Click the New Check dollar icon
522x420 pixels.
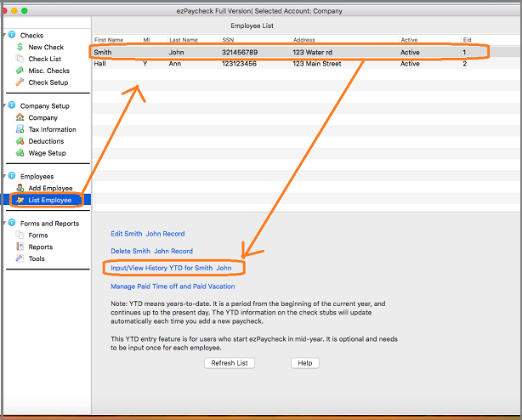(20, 48)
